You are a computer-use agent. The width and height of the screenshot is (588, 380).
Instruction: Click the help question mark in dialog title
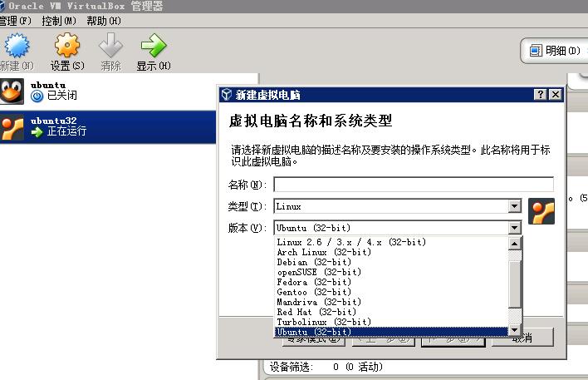click(x=541, y=95)
